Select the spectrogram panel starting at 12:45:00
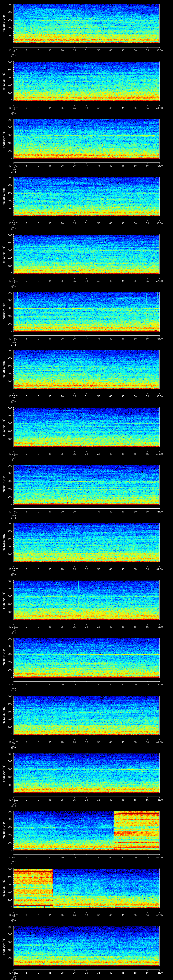Viewport: 173px width, 980px height. pyautogui.click(x=86, y=946)
